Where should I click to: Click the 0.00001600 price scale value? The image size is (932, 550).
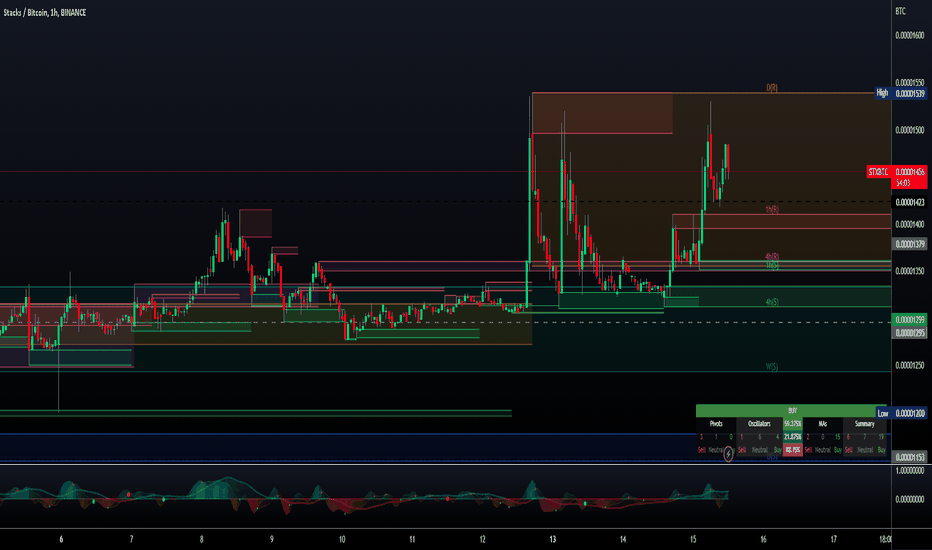pyautogui.click(x=910, y=36)
